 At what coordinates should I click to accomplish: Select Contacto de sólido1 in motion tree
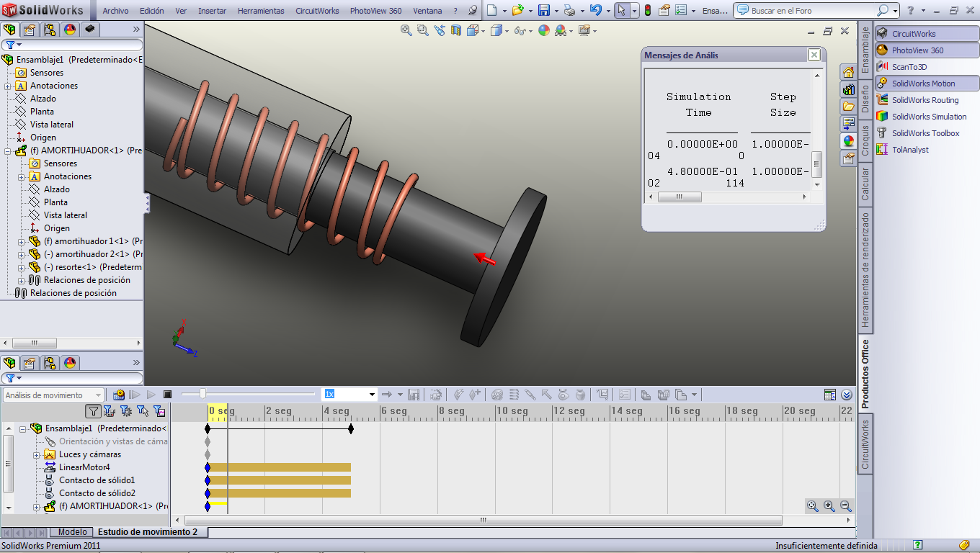(97, 480)
